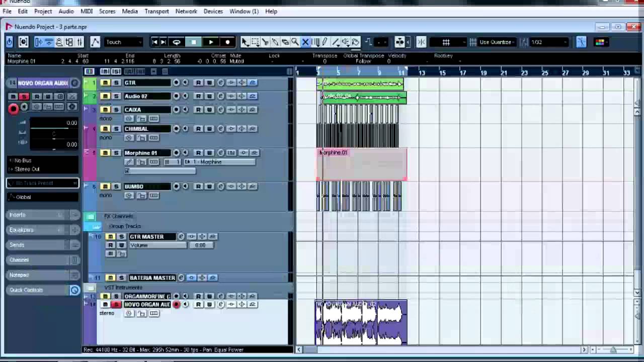The height and width of the screenshot is (362, 644).
Task: Open CAIXA track lane display icon
Action: tap(154, 119)
